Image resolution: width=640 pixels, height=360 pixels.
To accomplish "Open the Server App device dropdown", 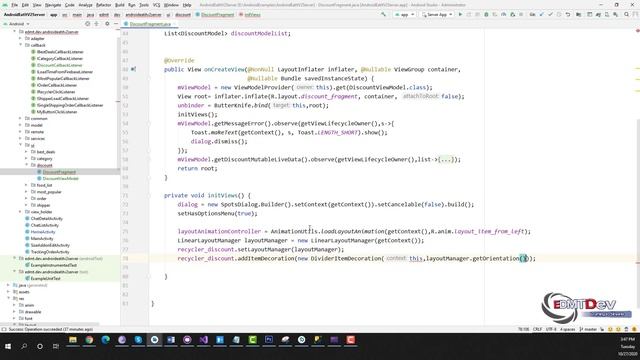I will pyautogui.click(x=437, y=15).
